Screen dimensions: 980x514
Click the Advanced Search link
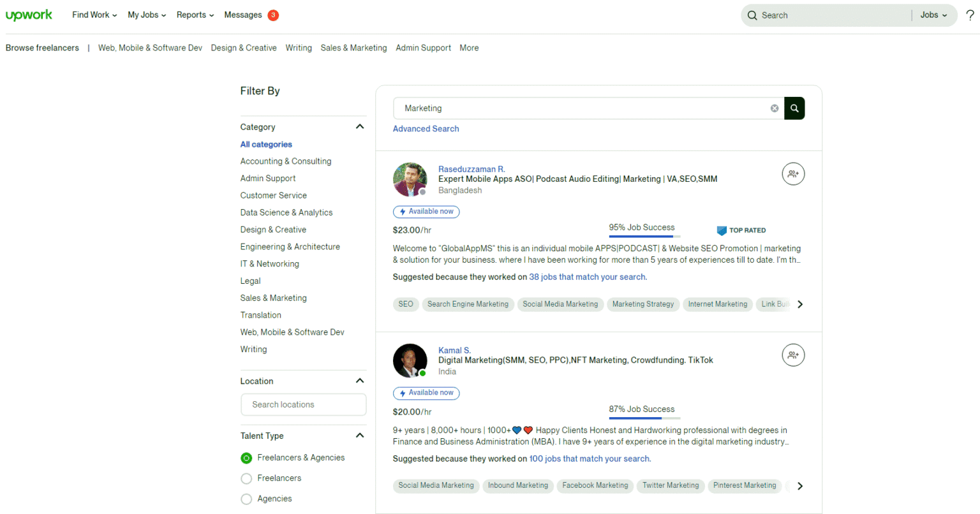pyautogui.click(x=426, y=129)
